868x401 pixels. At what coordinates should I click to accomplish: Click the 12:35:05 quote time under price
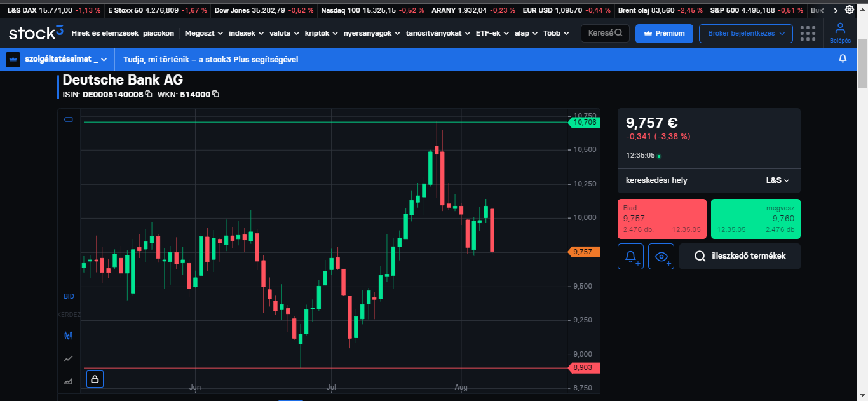point(640,155)
